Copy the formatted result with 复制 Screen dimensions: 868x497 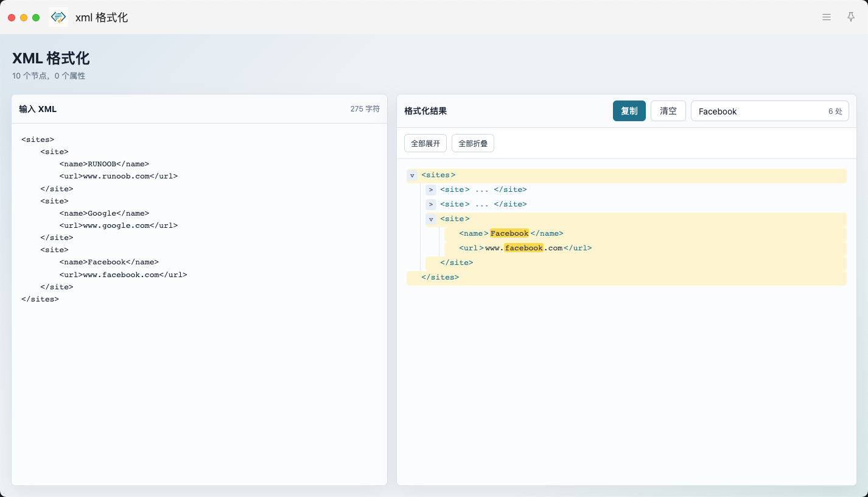[629, 111]
